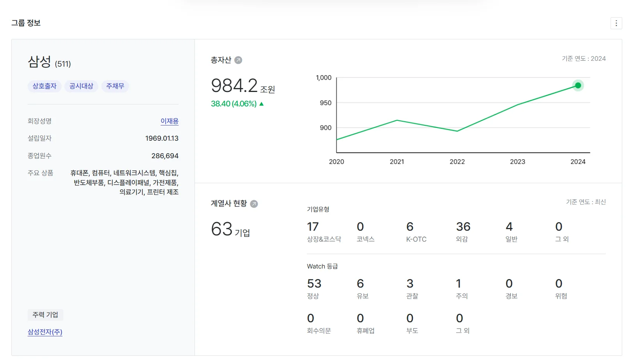Click the 6 K-OTC company count
Viewport: 632px width, 364px height.
410,227
